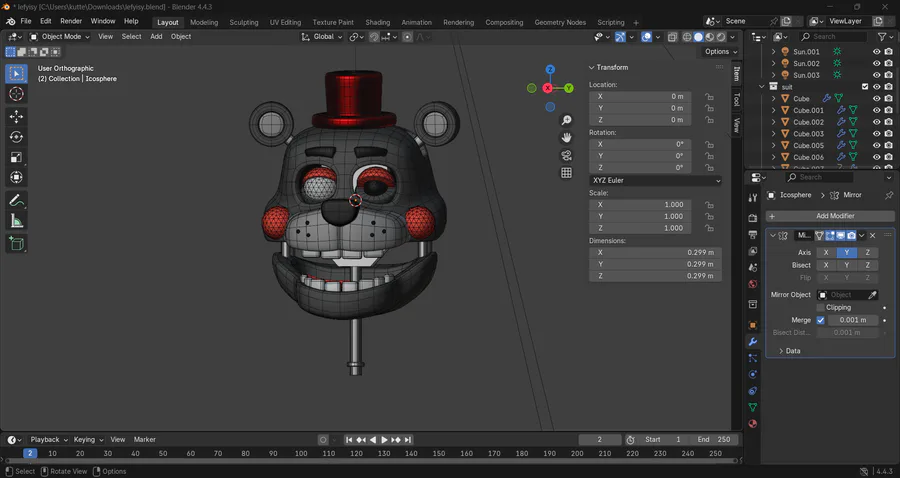Lock the Location X value
Image resolution: width=900 pixels, height=478 pixels.
[x=709, y=96]
